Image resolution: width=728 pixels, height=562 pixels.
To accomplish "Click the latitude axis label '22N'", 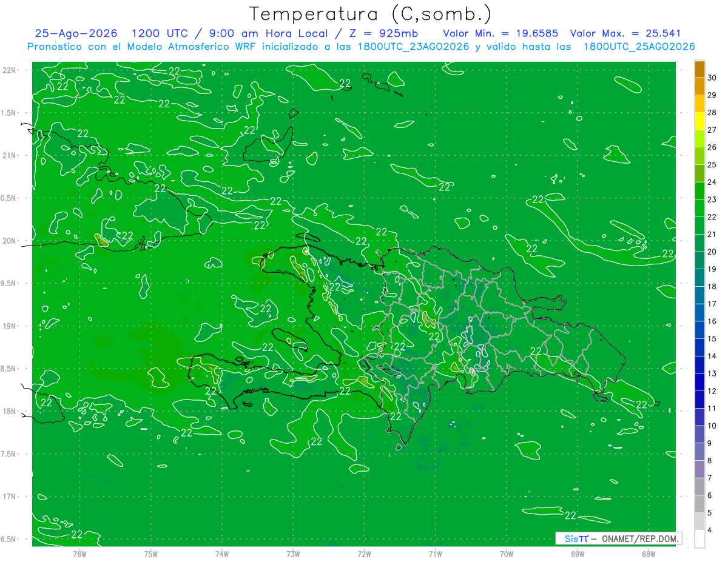I will pos(10,70).
